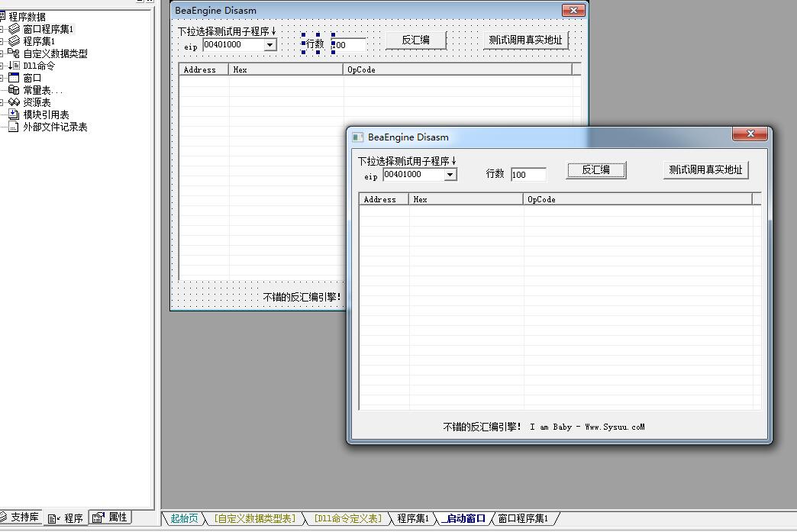
Task: Click the 程序集1 icon in the program tree
Action: pyautogui.click(x=15, y=41)
